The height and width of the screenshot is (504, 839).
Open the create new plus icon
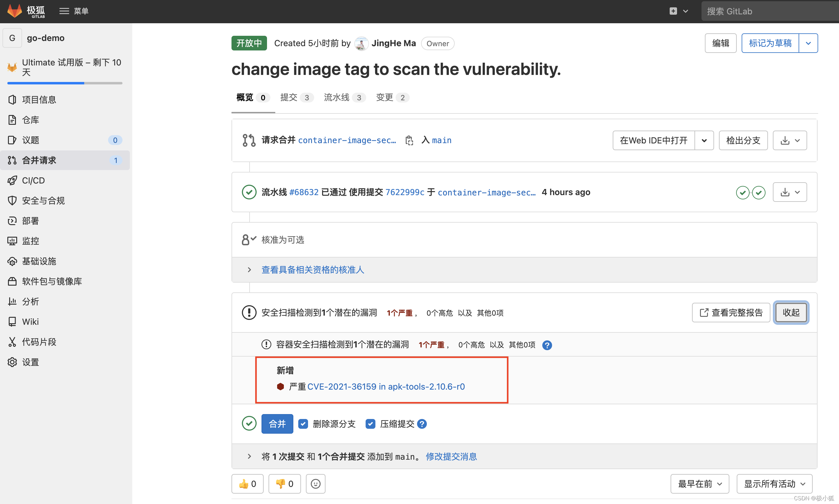click(673, 11)
